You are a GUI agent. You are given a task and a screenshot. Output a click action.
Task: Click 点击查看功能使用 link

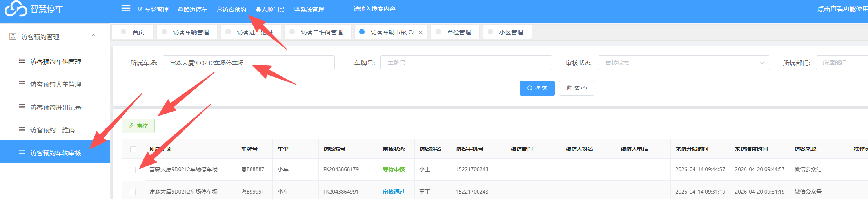point(843,9)
